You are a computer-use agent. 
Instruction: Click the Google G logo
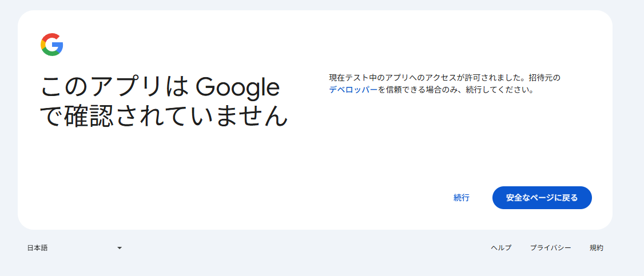52,45
